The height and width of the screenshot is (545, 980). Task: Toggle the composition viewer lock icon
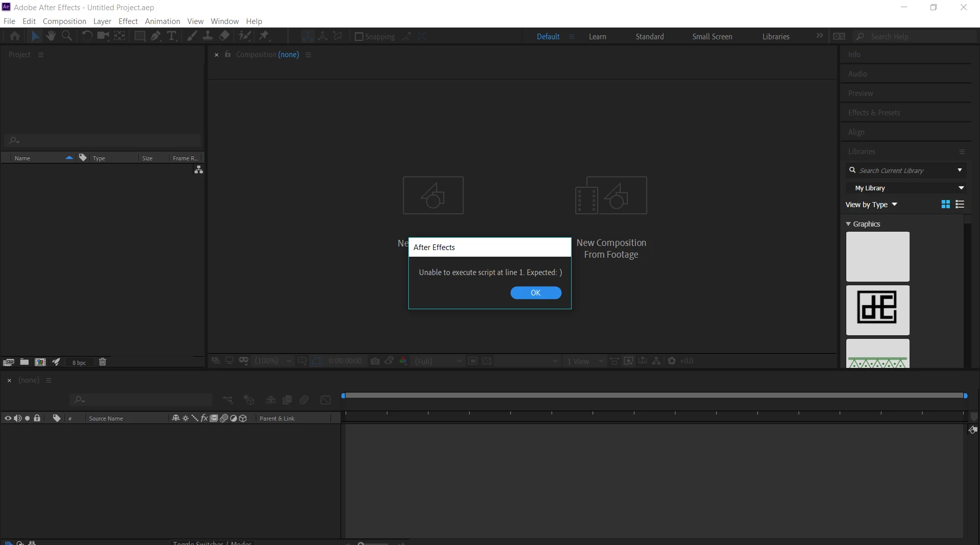point(228,54)
